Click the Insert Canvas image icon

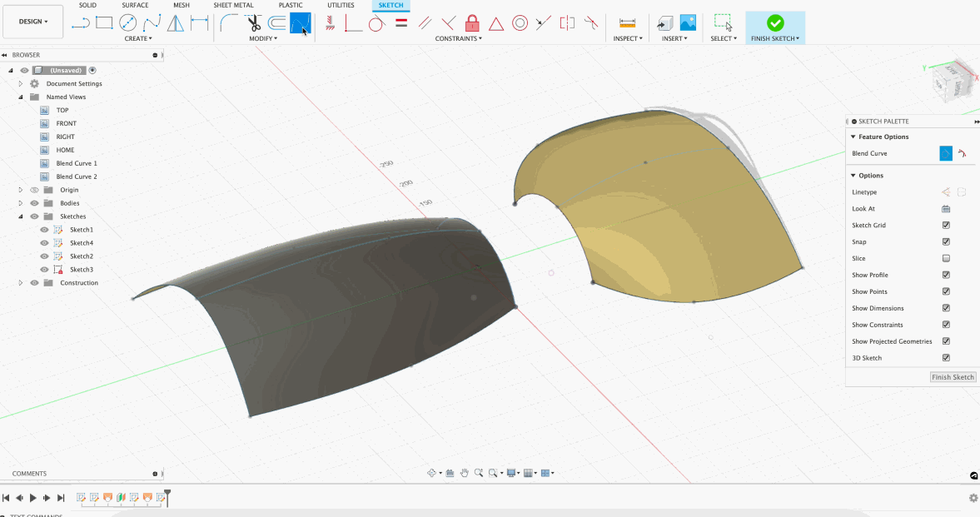click(688, 22)
